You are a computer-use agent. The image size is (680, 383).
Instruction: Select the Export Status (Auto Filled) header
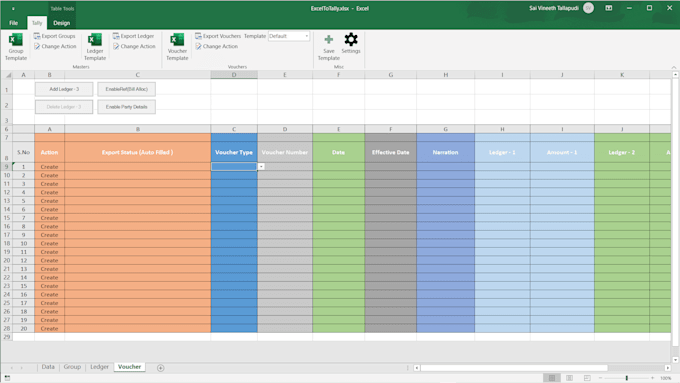coord(137,152)
